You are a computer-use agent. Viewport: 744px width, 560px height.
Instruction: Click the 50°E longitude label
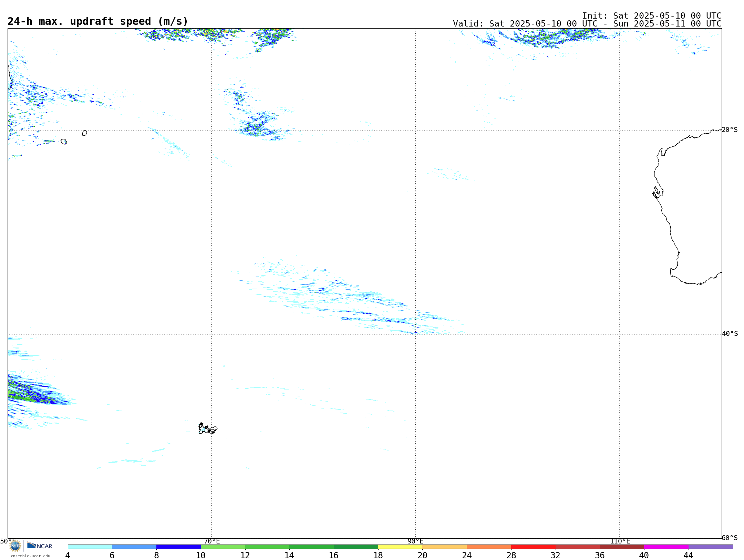click(x=8, y=541)
